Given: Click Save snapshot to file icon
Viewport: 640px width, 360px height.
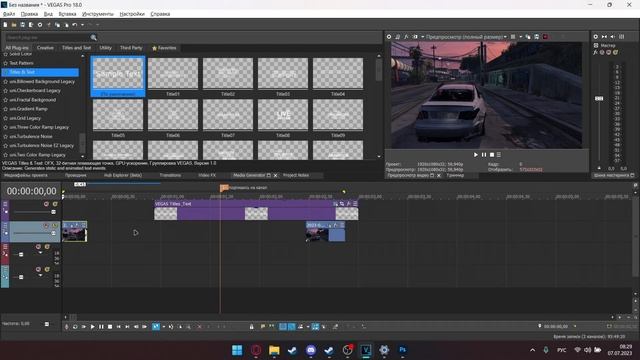Looking at the screenshot, I should pos(537,37).
